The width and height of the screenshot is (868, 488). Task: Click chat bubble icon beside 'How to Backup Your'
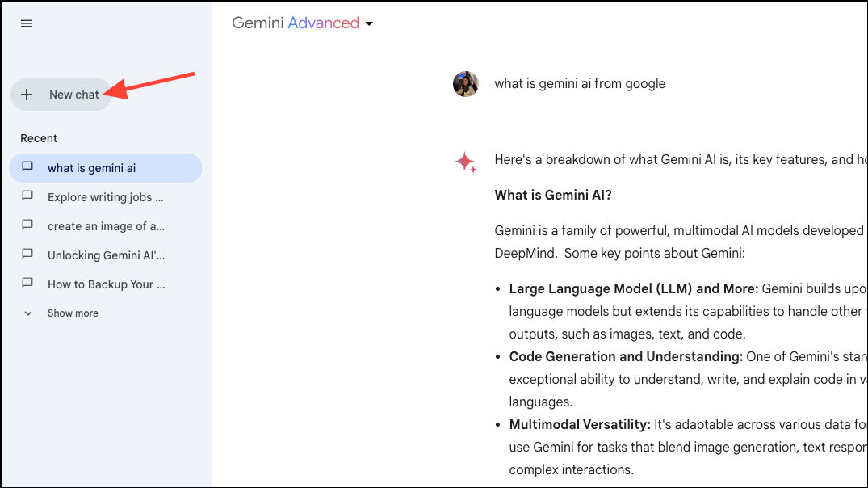[27, 283]
